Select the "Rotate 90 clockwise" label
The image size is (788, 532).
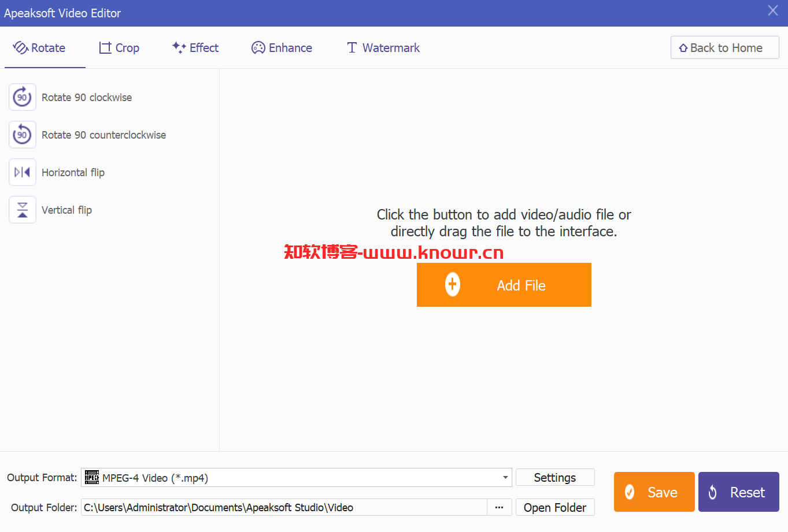pos(87,98)
